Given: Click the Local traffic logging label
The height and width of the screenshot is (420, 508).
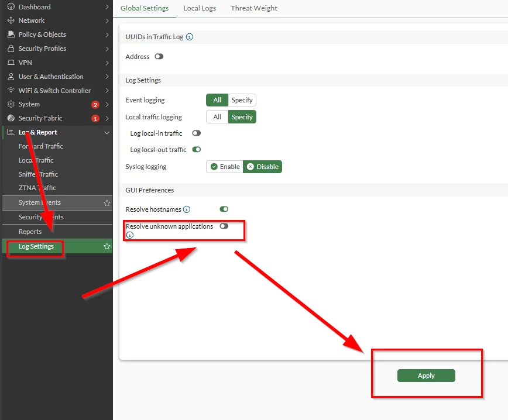Looking at the screenshot, I should (153, 117).
